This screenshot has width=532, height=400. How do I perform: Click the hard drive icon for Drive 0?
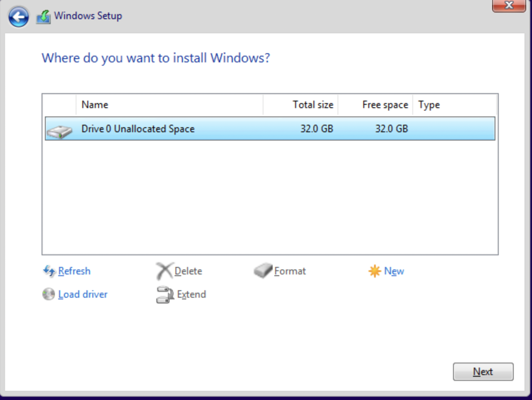(x=59, y=131)
